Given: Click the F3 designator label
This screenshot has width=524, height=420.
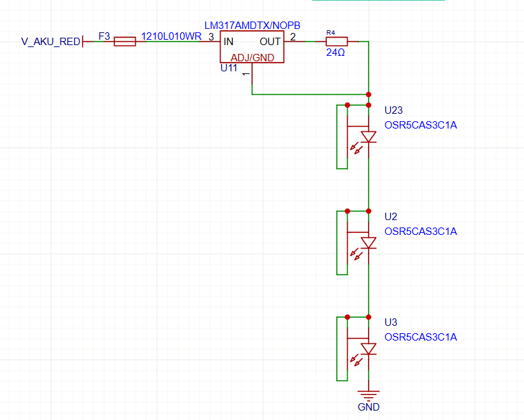Looking at the screenshot, I should (104, 36).
